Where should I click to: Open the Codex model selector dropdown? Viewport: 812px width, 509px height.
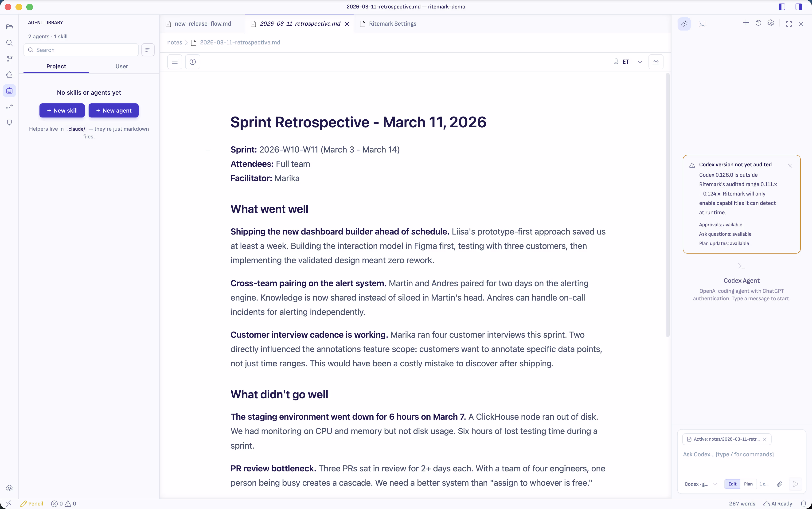point(701,484)
